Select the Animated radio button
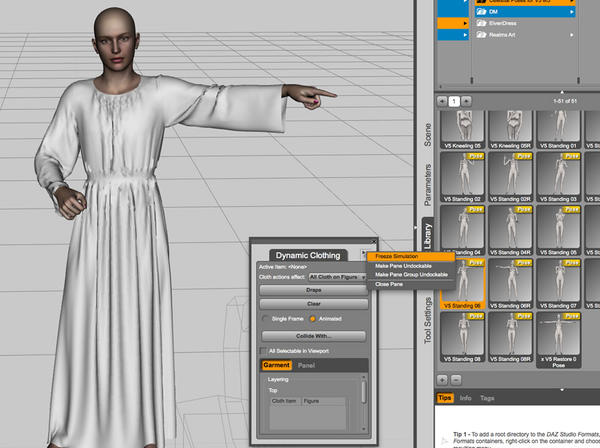 pos(313,319)
